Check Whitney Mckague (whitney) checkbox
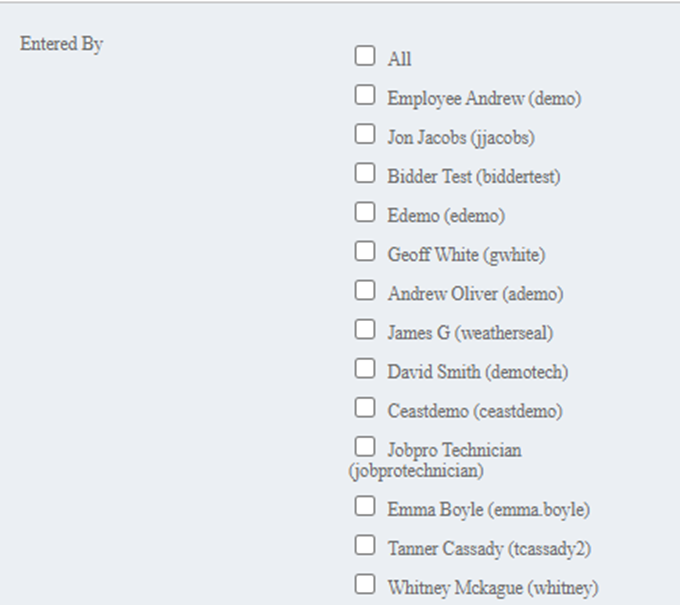Image resolution: width=680 pixels, height=605 pixels. tap(365, 584)
